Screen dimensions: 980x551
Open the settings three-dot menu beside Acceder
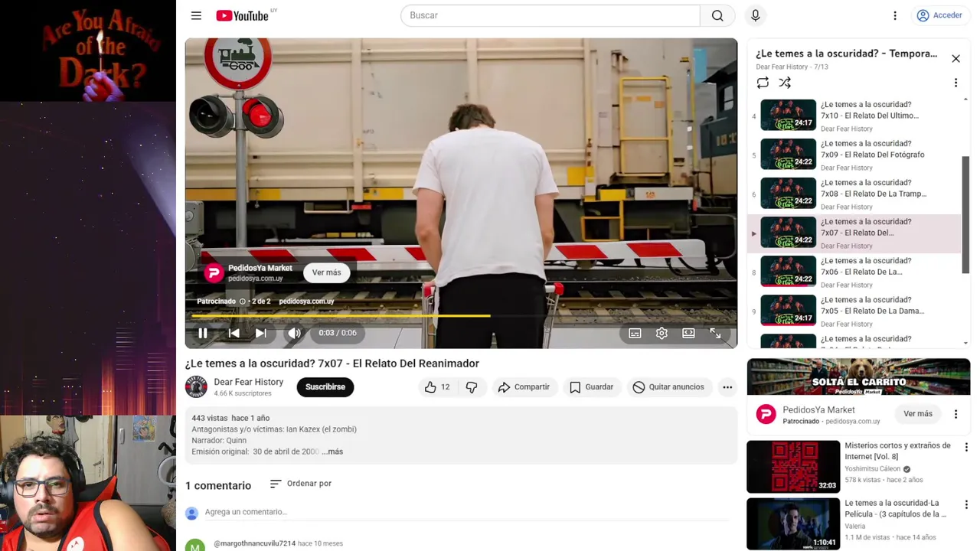(x=894, y=15)
